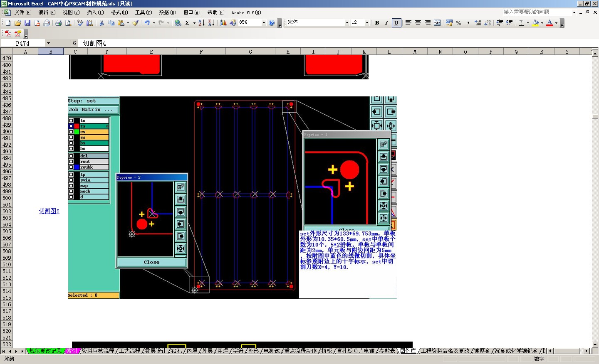Apply the red font color
Image resolution: width=599 pixels, height=364 pixels.
pos(549,23)
